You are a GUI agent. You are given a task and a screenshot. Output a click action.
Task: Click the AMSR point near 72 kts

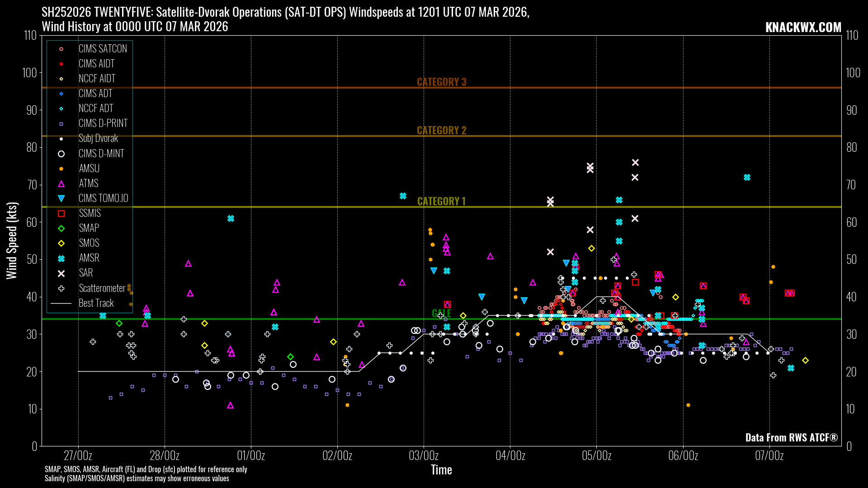click(747, 178)
